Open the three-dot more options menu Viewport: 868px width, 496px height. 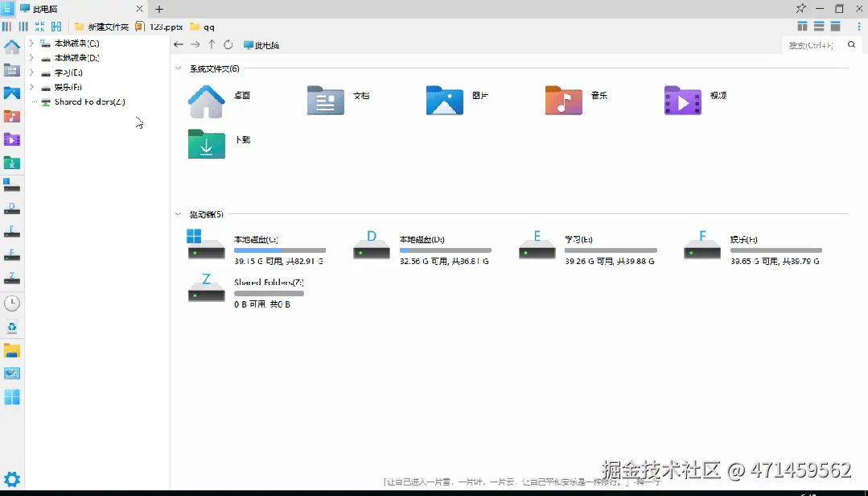[x=858, y=27]
